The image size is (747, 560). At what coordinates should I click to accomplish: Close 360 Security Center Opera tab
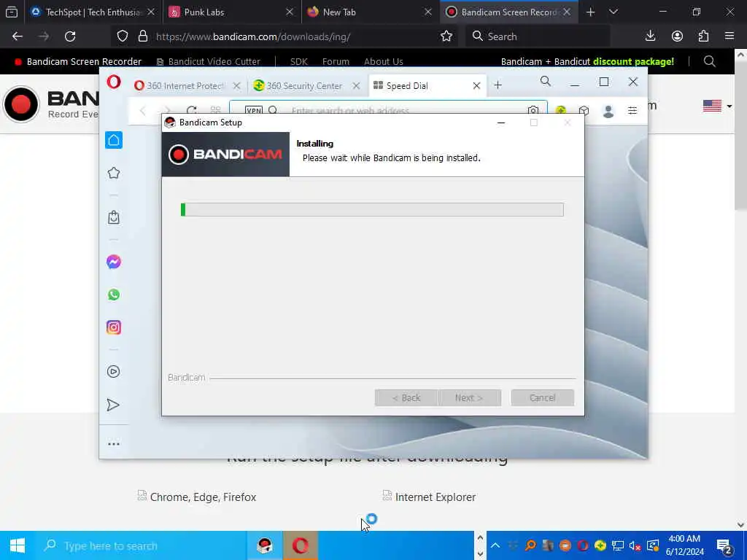pos(356,86)
